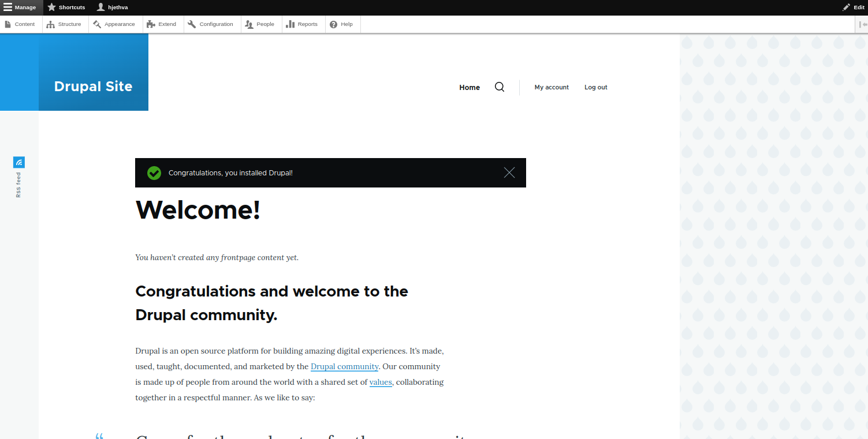Image resolution: width=868 pixels, height=439 pixels.
Task: Follow the values link
Action: [381, 382]
